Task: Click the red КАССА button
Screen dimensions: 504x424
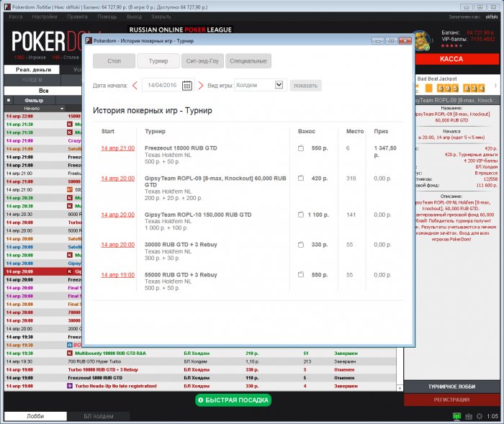Action: point(456,59)
